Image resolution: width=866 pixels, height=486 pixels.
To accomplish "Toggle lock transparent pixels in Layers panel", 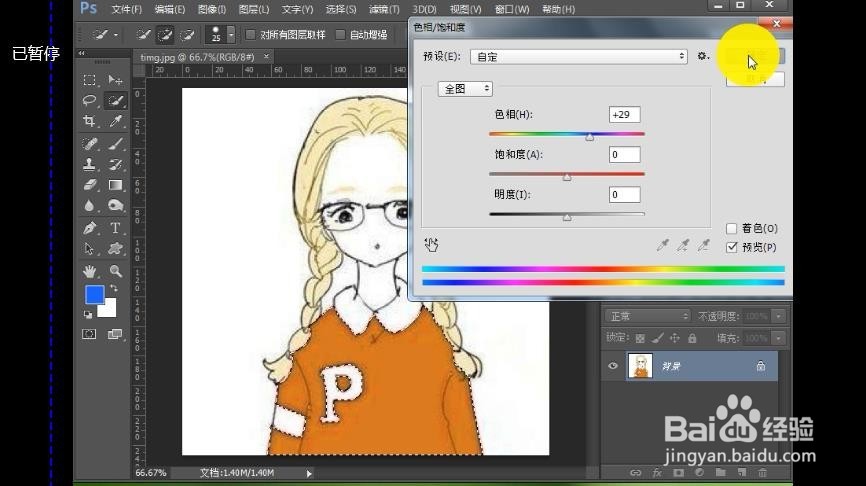I will (640, 338).
